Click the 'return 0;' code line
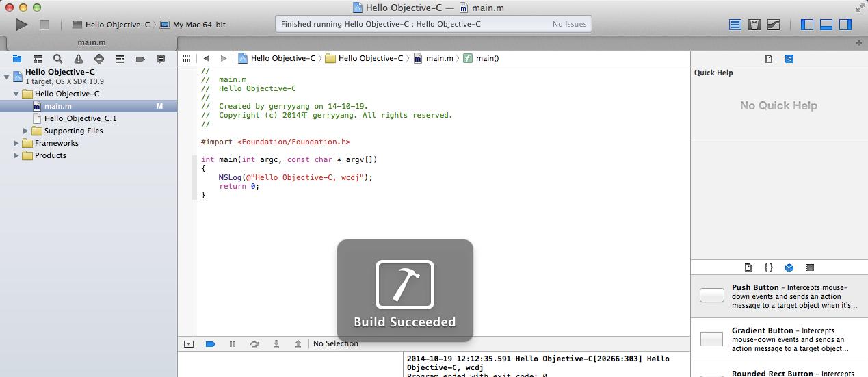This screenshot has height=377, width=868. coord(239,186)
